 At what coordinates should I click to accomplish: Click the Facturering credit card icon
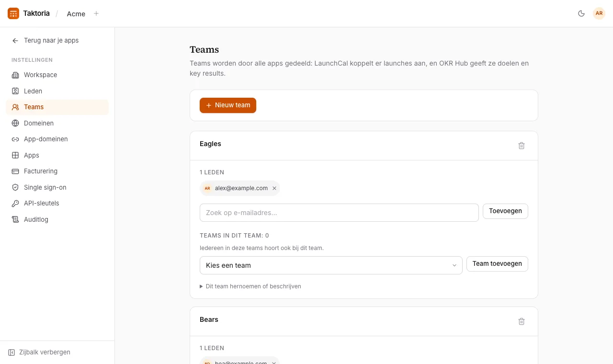click(15, 171)
